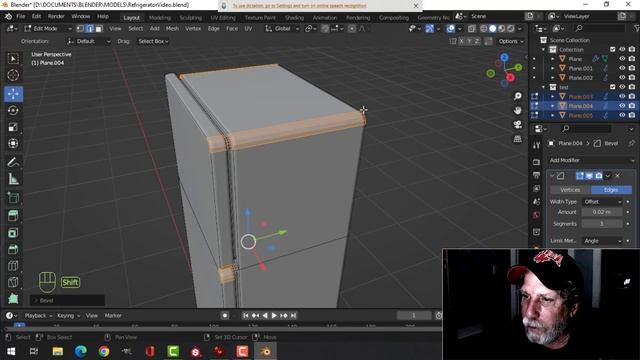Open the Add Modifier dropdown
This screenshot has height=360, width=640.
pyautogui.click(x=591, y=160)
